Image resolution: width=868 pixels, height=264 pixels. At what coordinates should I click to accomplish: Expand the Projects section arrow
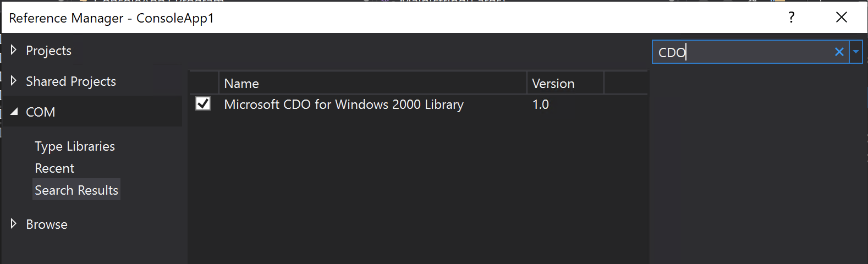[x=14, y=51]
